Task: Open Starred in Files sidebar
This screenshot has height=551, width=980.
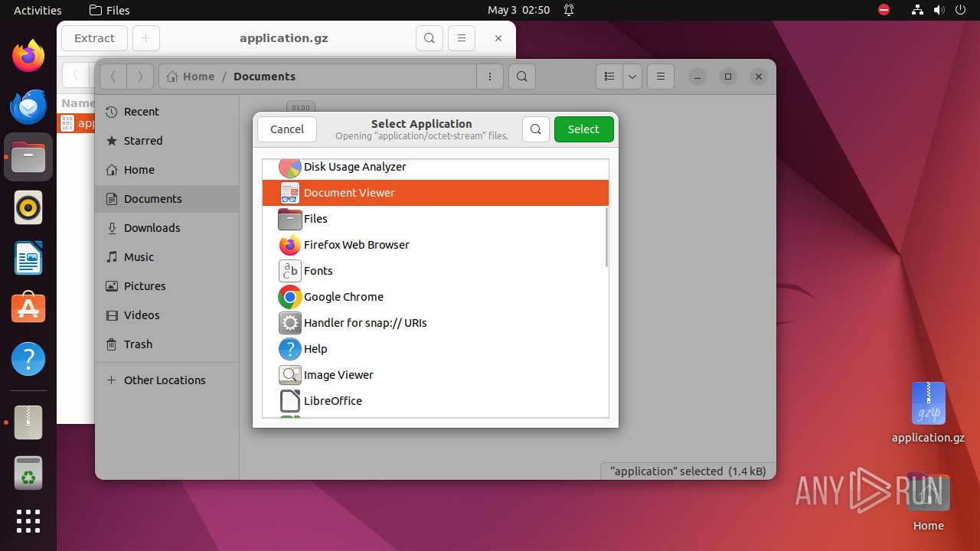Action: point(167,141)
